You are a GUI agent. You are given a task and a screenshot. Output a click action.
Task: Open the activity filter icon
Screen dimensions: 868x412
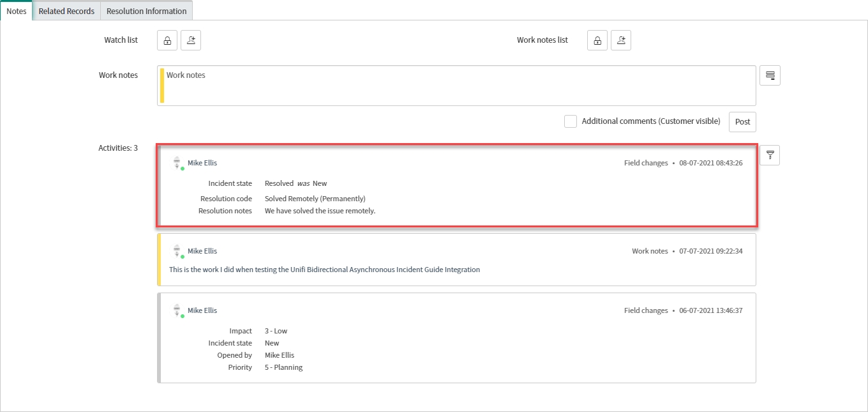tap(770, 155)
